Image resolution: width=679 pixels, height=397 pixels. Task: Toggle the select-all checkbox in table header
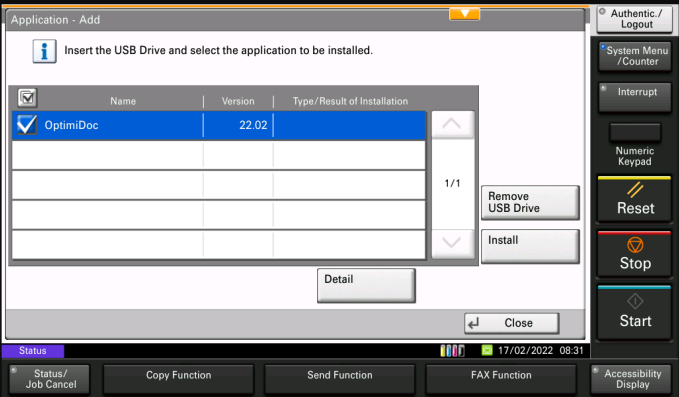pos(27,98)
